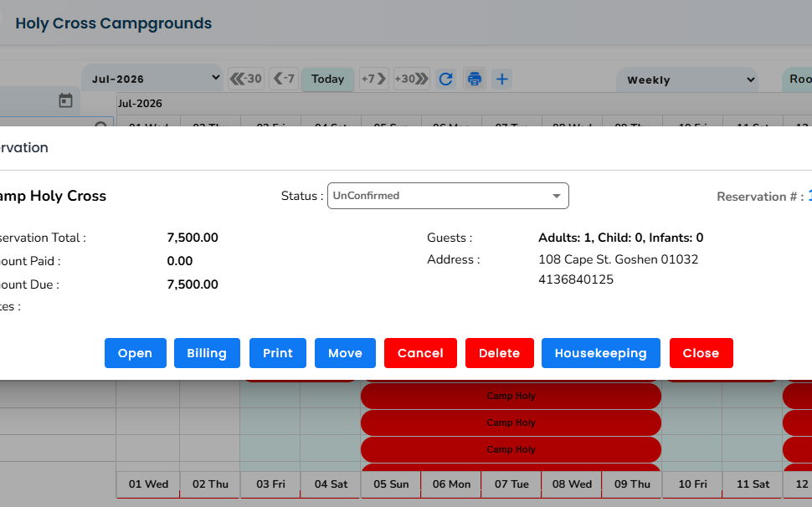Click the red Cancel button

click(x=420, y=353)
